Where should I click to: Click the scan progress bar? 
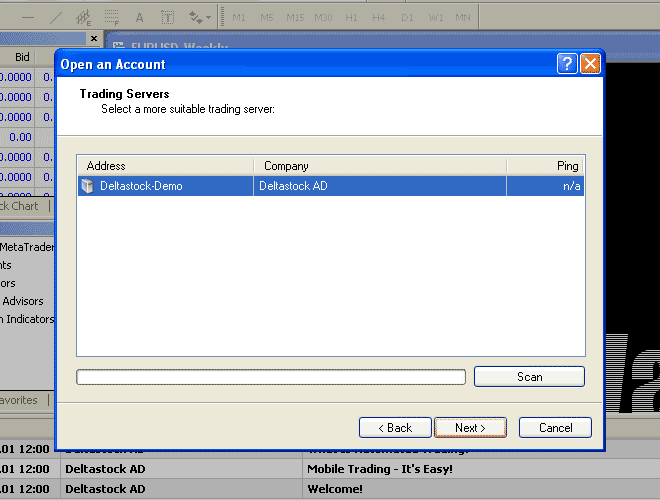pos(271,377)
